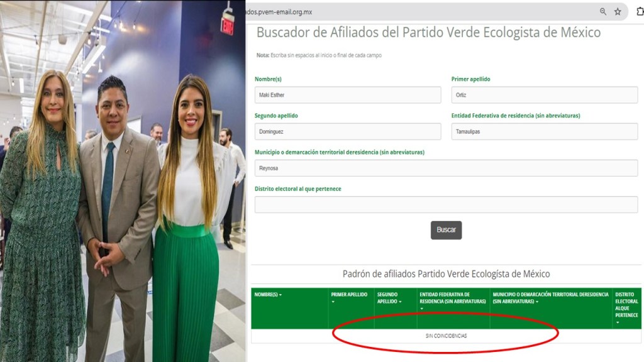Sort by ENTIDAD FEDERATIVA DE RESIDENCIA header
The image size is (644, 362).
coord(453,301)
